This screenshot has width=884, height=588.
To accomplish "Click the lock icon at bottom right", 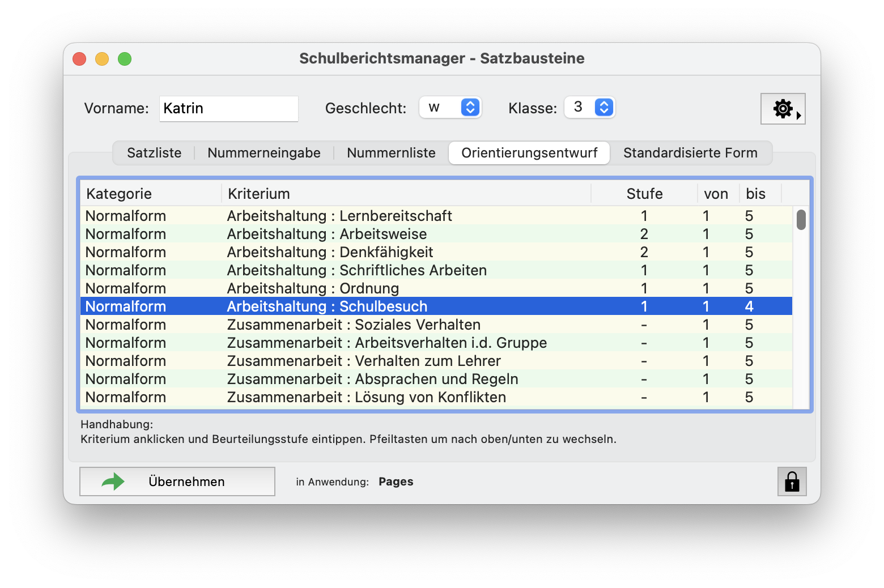I will [x=791, y=482].
